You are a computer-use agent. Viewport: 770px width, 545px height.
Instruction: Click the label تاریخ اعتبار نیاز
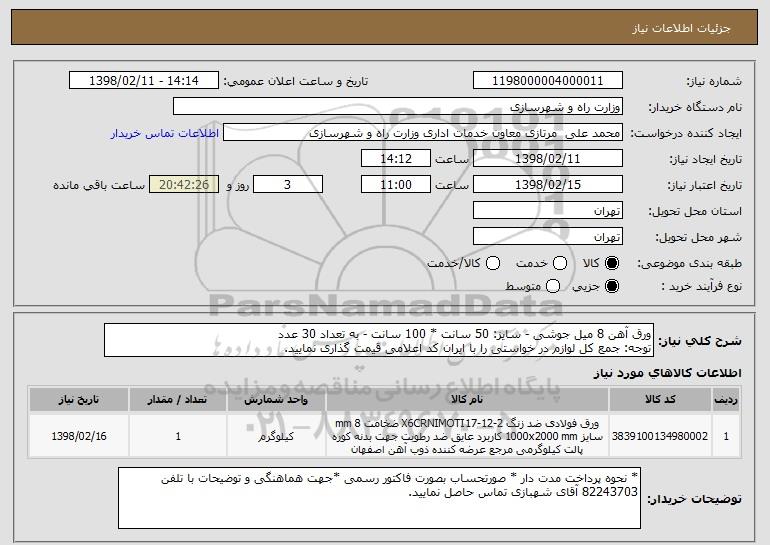click(x=705, y=186)
